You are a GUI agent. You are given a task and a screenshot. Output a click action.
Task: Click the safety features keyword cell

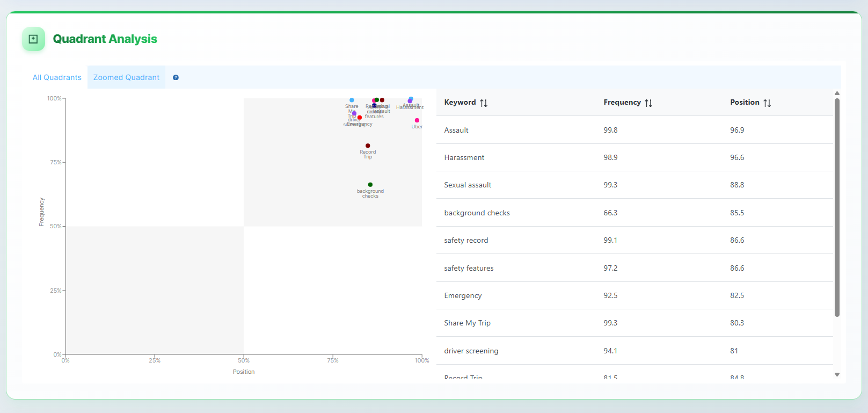tap(469, 268)
